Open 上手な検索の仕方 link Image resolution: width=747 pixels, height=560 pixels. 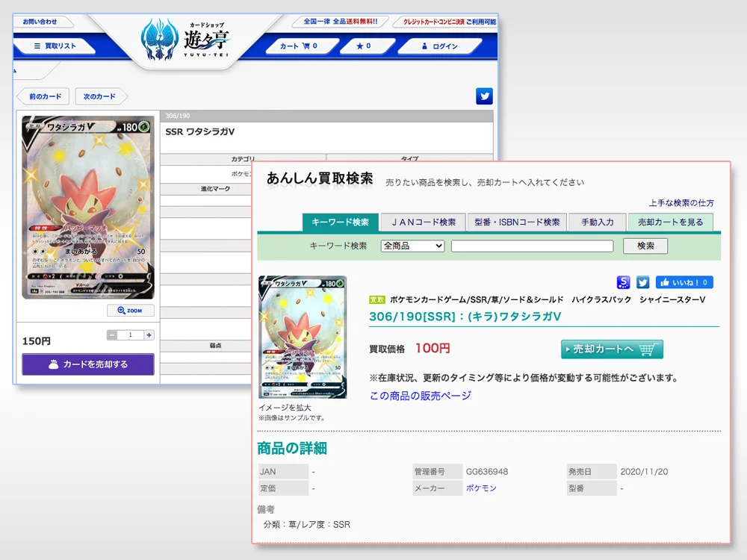coord(681,203)
